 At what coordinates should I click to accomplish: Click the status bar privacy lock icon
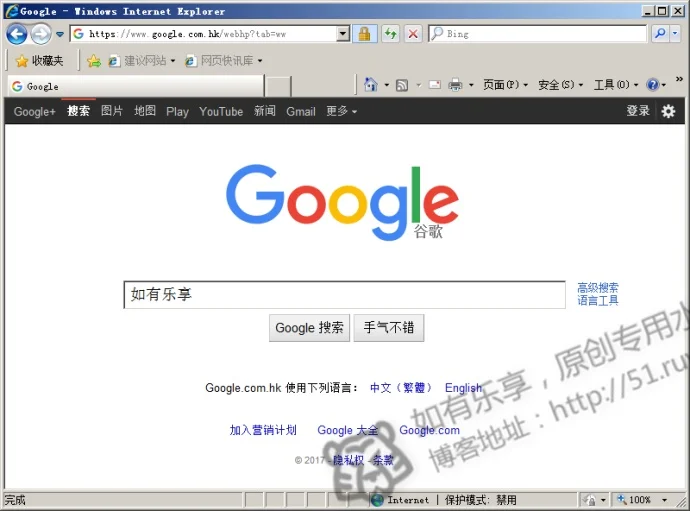[590, 500]
